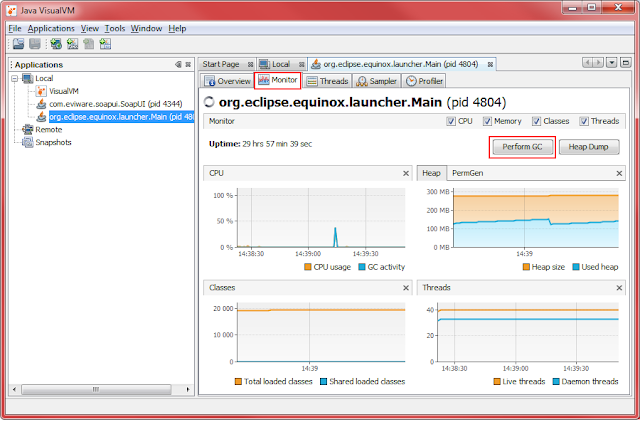Click the Total loaded classes legend swatch
Image resolution: width=640 pixels, height=427 pixels.
238,381
